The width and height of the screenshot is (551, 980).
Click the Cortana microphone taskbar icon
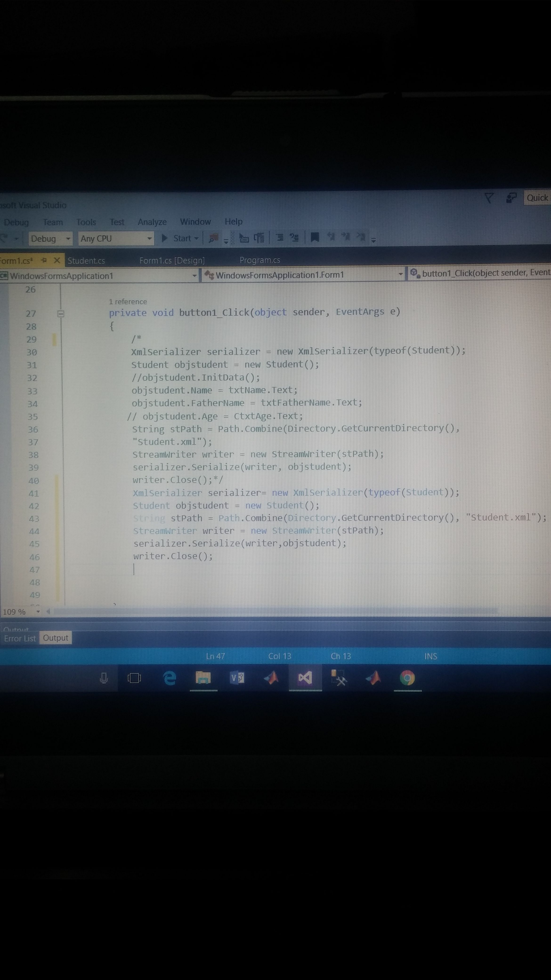(103, 678)
